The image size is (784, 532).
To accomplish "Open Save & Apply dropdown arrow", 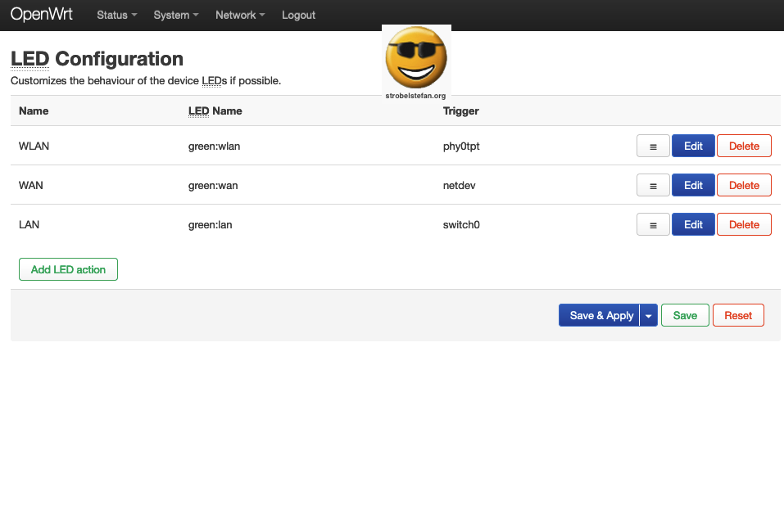I will tap(649, 316).
